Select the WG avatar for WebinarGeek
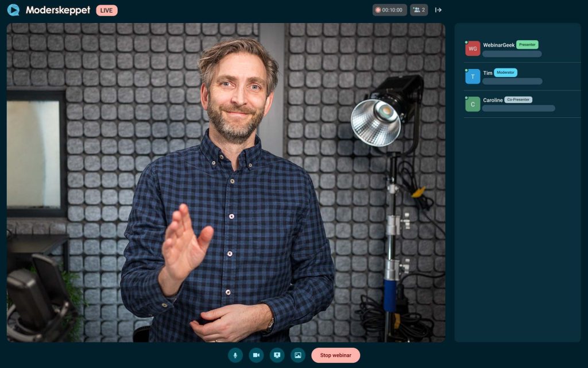Screen dimensions: 588x368 click(x=473, y=49)
